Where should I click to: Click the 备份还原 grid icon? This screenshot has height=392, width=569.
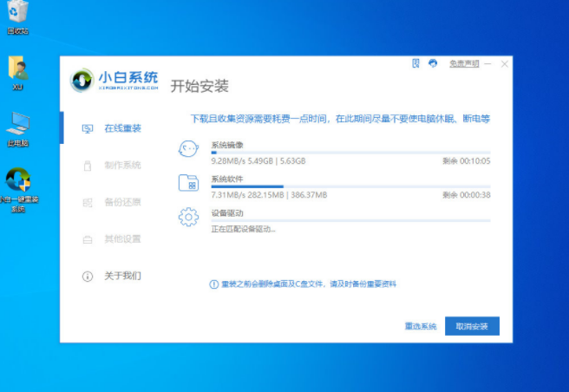coord(88,203)
